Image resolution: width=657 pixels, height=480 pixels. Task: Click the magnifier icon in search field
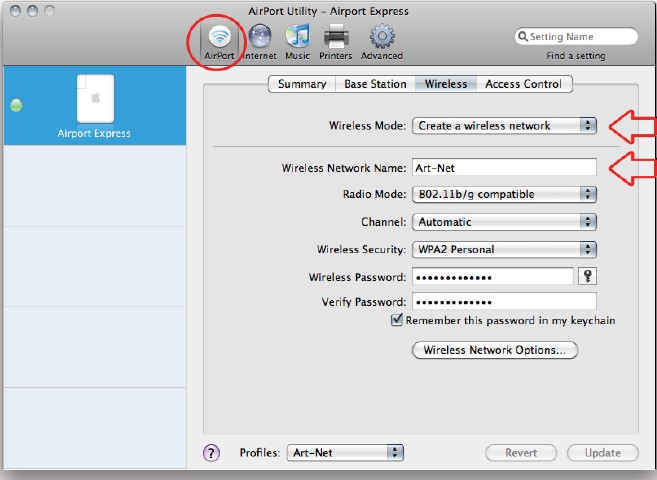click(x=522, y=36)
